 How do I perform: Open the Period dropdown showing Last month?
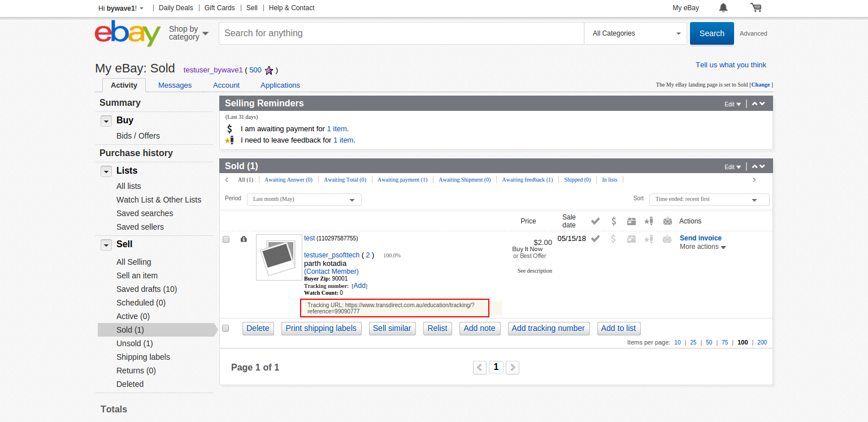(304, 199)
